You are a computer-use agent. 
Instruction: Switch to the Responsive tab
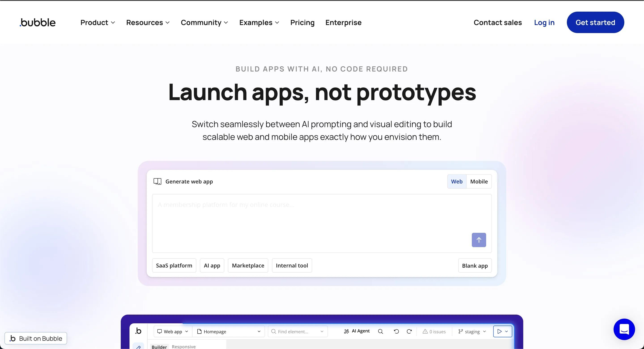click(x=184, y=347)
